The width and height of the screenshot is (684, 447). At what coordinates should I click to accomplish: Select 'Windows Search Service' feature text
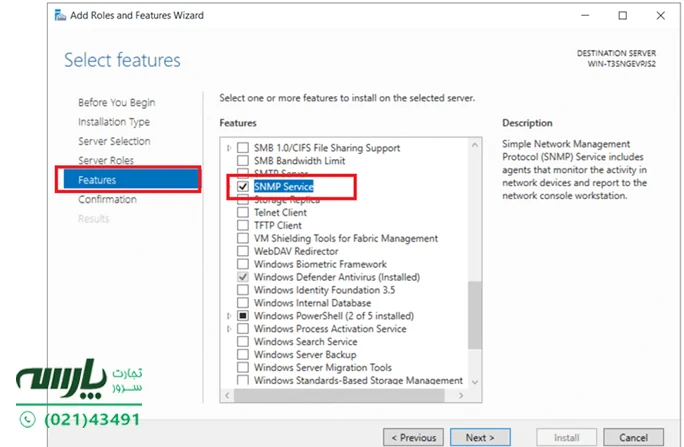click(x=306, y=341)
